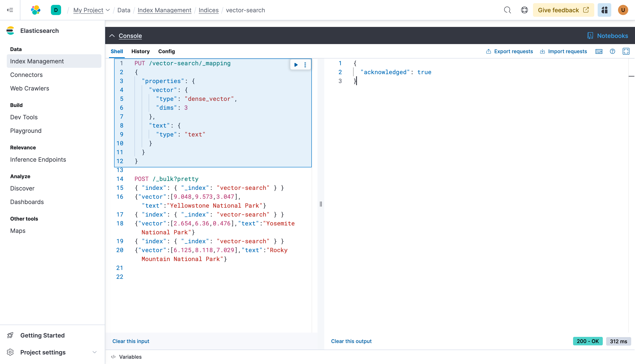The height and width of the screenshot is (364, 635).
Task: Open the search icon in top navigation
Action: click(507, 10)
